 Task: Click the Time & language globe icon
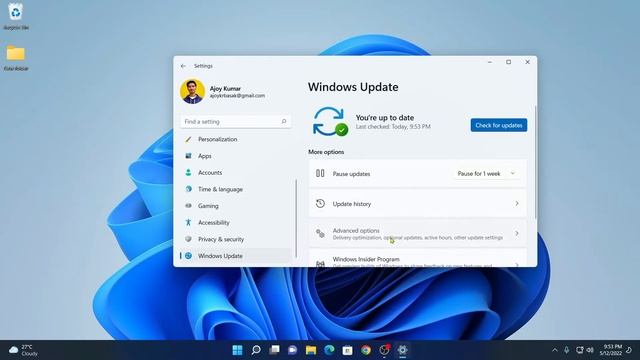[x=188, y=189]
